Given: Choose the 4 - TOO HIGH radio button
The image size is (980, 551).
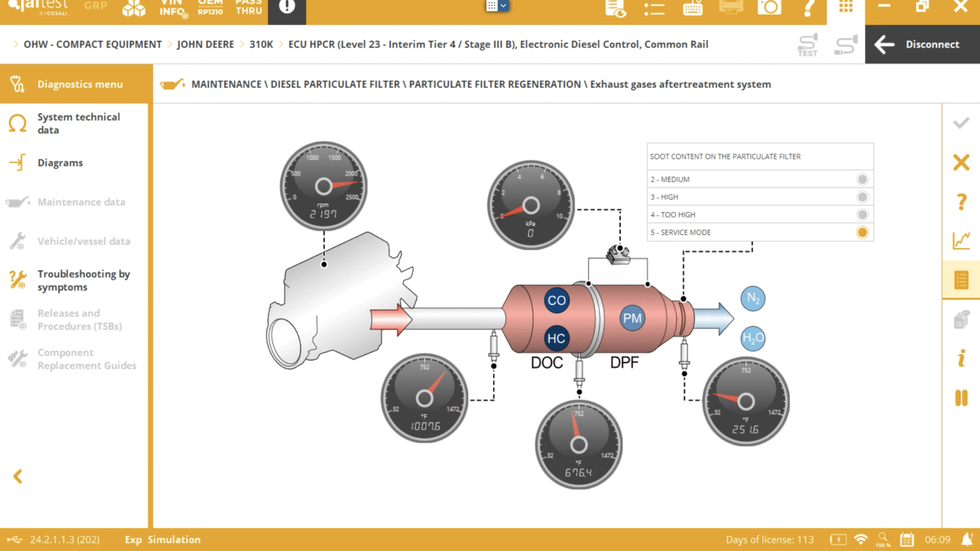Looking at the screenshot, I should [x=862, y=215].
